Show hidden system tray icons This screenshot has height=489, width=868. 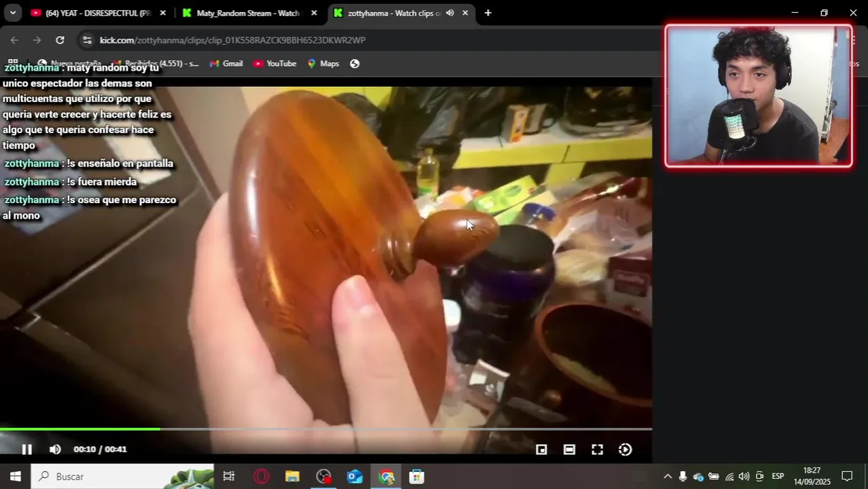[667, 476]
